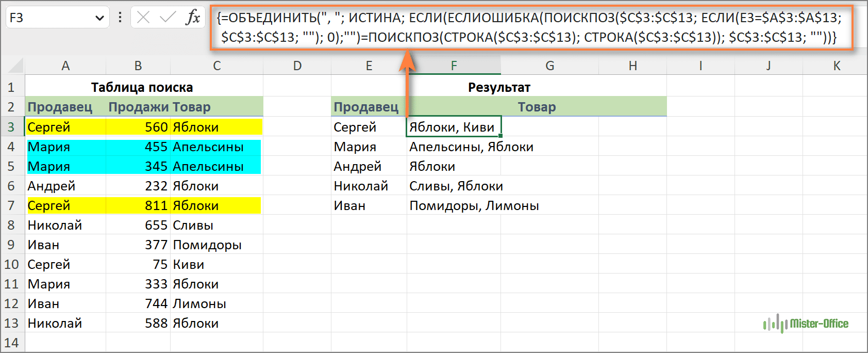868x353 pixels.
Task: Click the Enter checkmark icon in formula bar
Action: click(168, 18)
